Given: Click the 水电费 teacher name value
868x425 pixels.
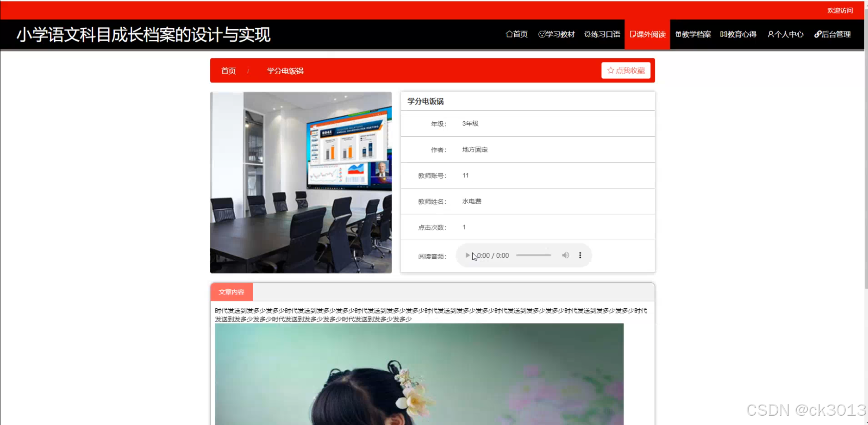Looking at the screenshot, I should [x=472, y=201].
